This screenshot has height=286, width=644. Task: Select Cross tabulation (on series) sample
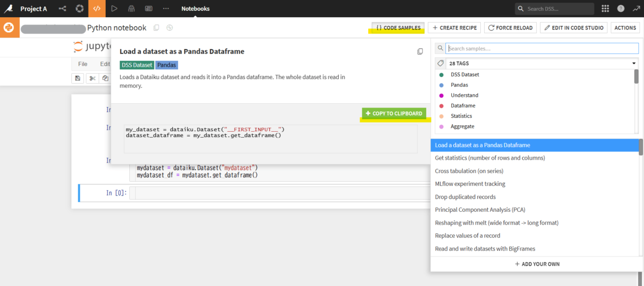[x=535, y=171]
